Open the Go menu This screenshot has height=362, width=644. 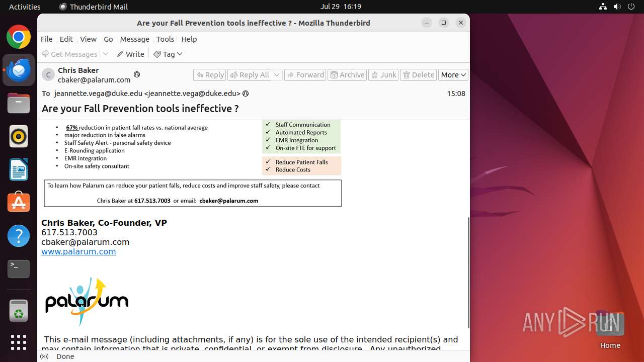[108, 39]
